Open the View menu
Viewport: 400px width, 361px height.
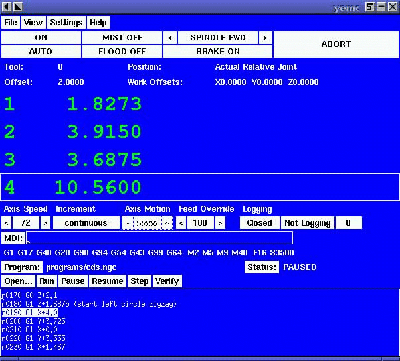point(33,23)
